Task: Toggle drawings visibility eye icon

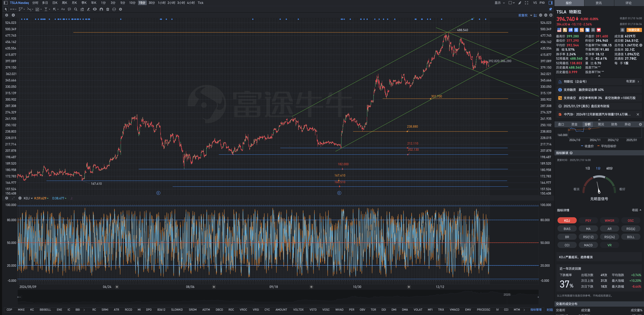Action: (x=95, y=9)
